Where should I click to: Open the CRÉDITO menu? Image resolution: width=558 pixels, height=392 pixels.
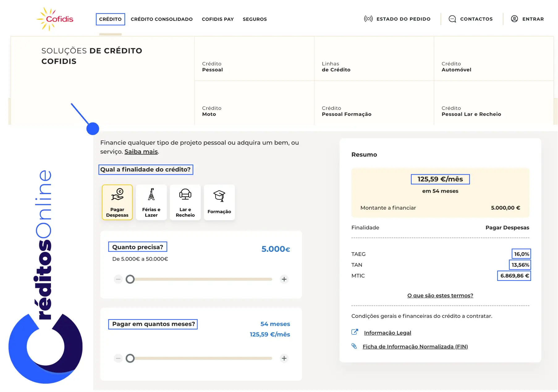point(110,19)
